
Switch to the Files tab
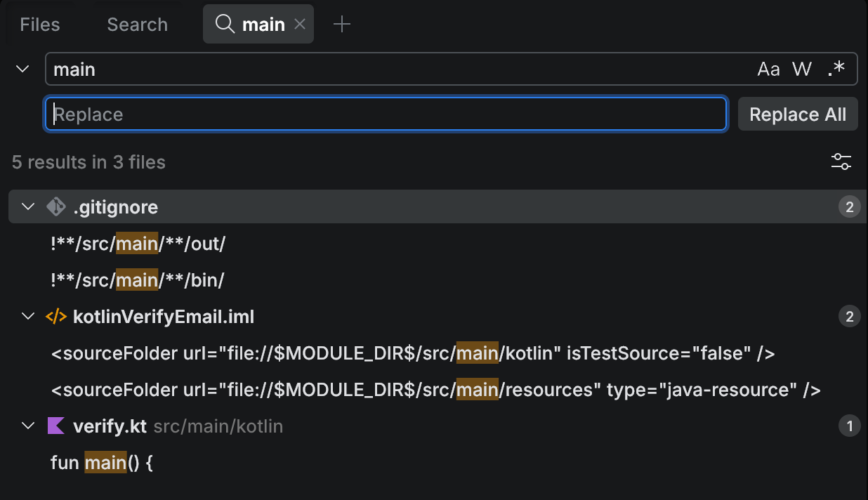(x=39, y=24)
